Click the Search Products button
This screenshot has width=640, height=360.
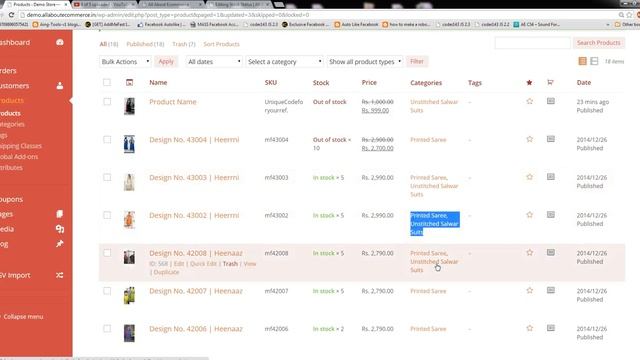[x=598, y=42]
